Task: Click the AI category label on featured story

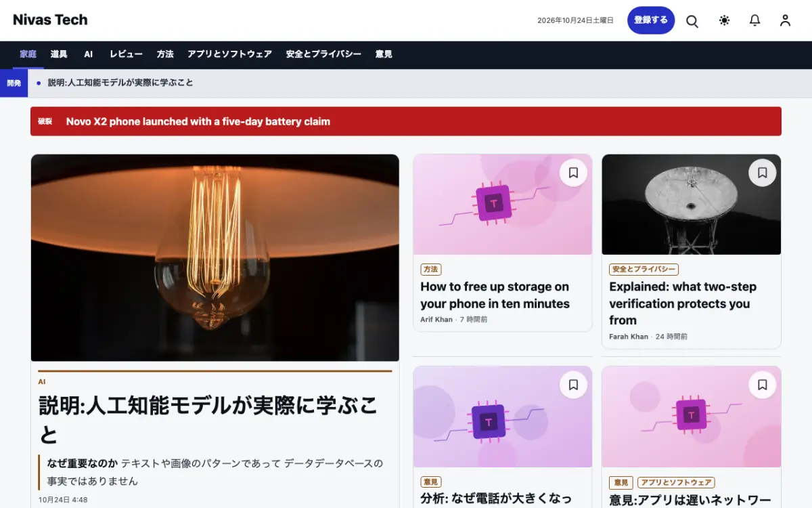Action: click(42, 381)
